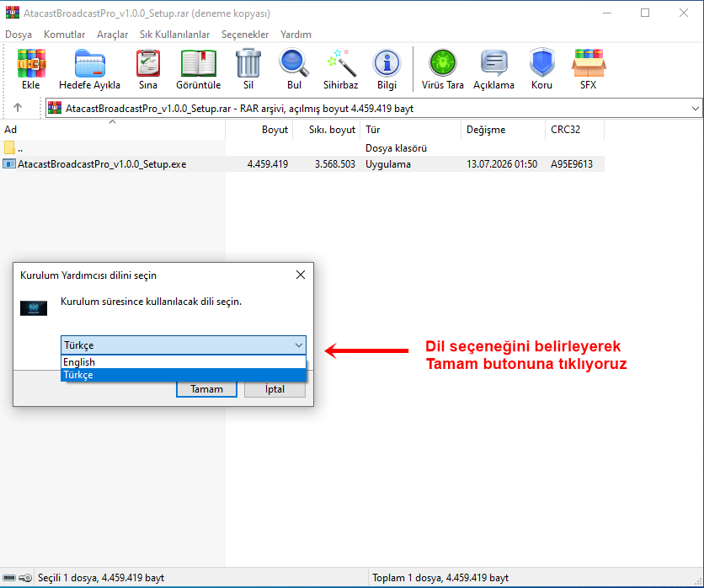704x588 pixels.
Task: Open the Dosya menu
Action: tap(19, 35)
